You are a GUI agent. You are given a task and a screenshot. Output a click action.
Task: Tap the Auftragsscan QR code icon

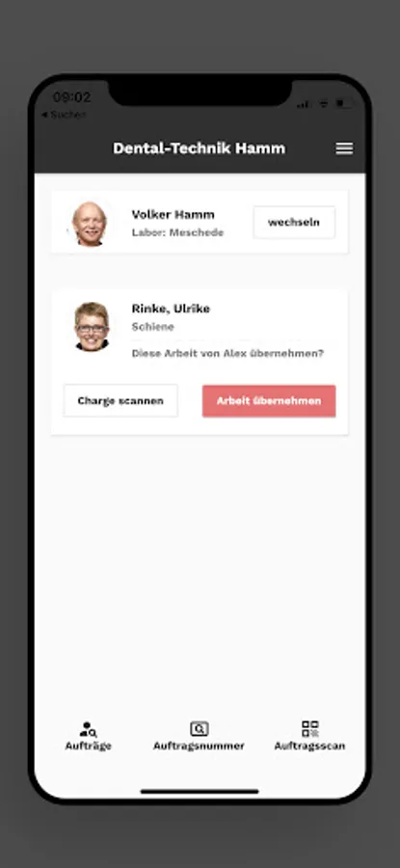tap(309, 728)
